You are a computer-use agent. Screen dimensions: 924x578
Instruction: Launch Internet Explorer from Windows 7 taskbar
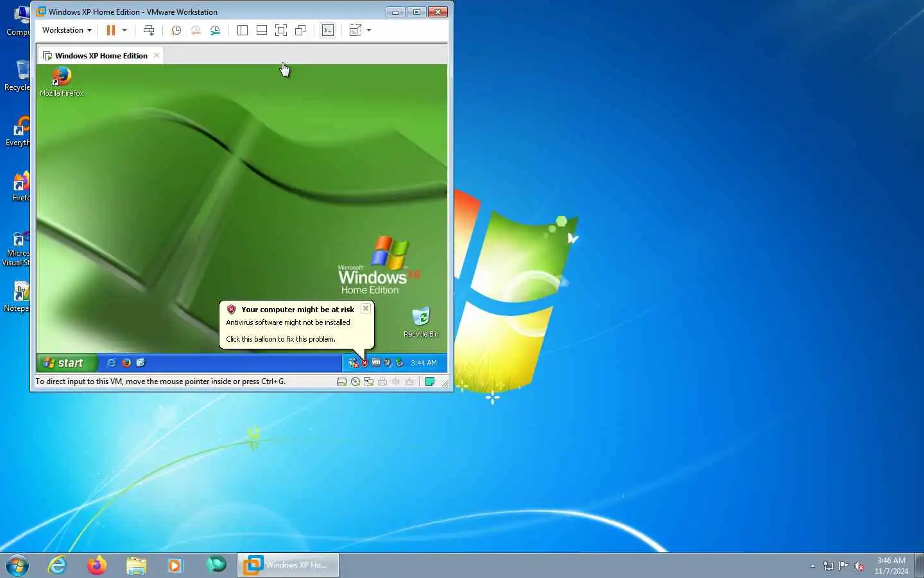tap(58, 565)
